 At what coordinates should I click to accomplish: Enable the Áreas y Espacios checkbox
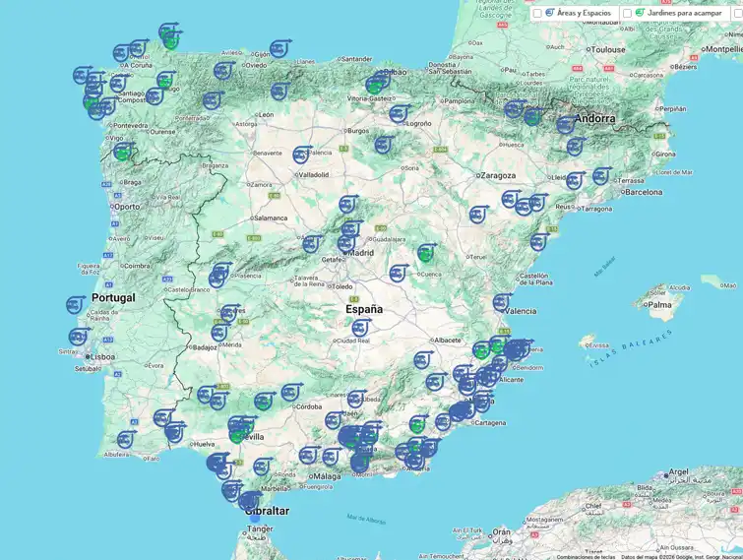537,13
